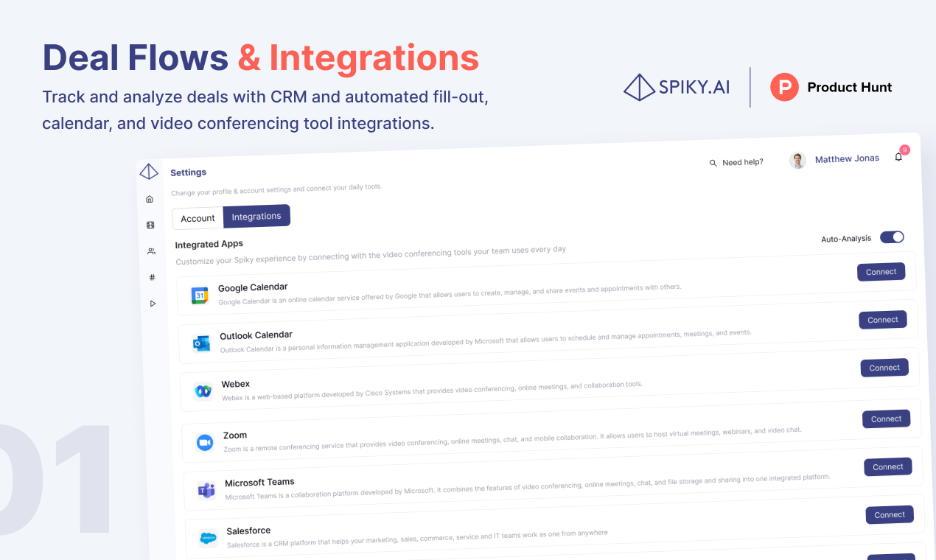Connect Zoom
This screenshot has width=936, height=560.
[887, 419]
